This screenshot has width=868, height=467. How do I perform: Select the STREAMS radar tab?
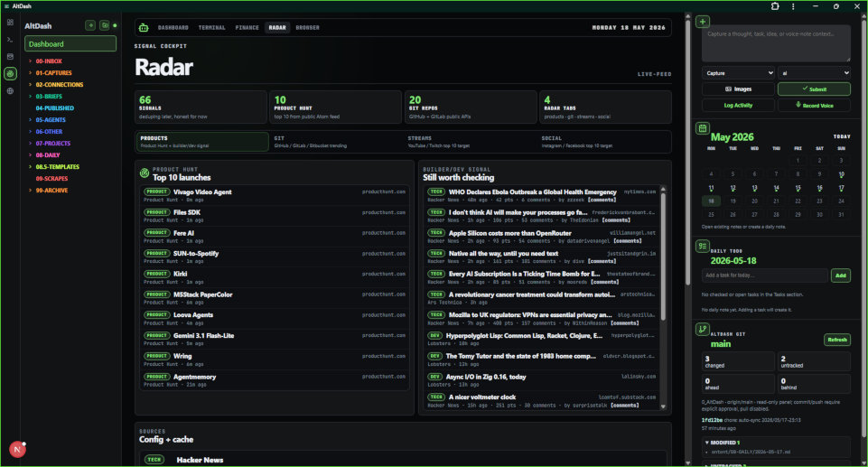point(471,142)
